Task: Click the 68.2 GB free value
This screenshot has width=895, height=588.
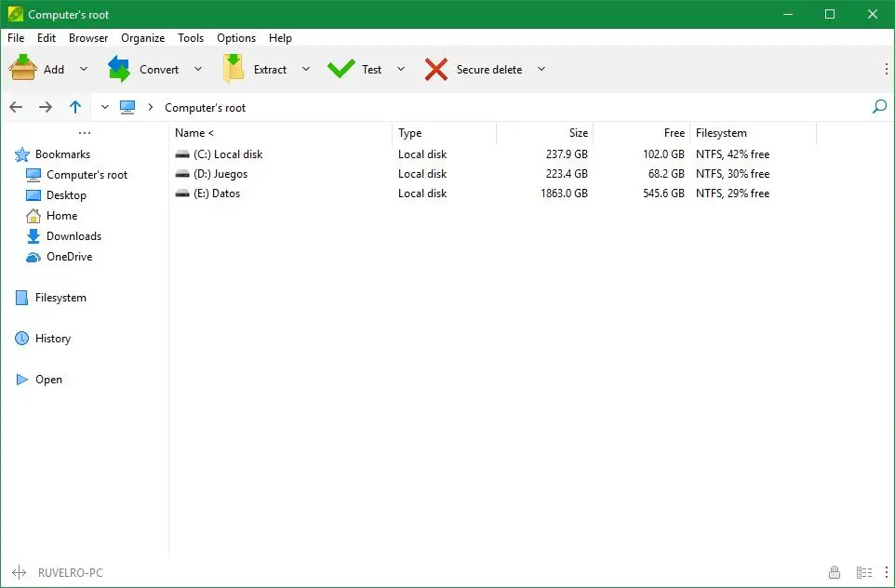Action: point(666,174)
